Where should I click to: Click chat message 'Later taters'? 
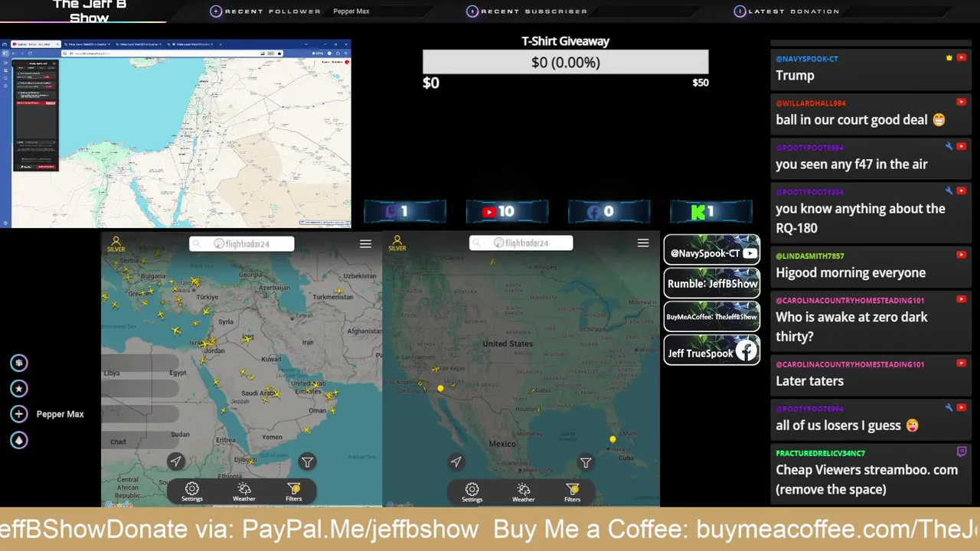809,381
